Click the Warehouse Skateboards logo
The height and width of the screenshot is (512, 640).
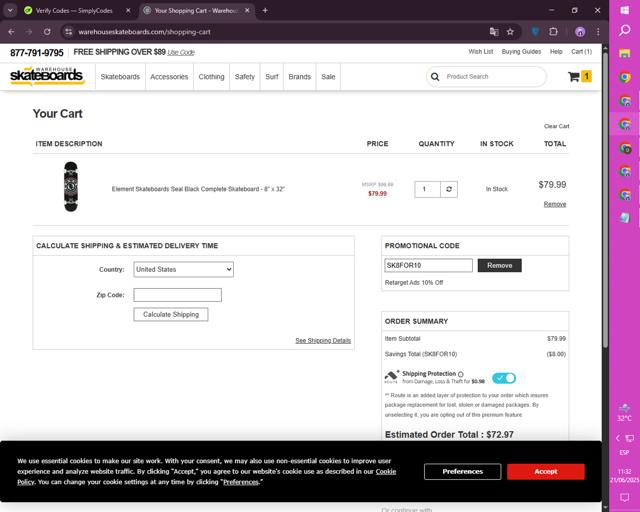pyautogui.click(x=47, y=76)
